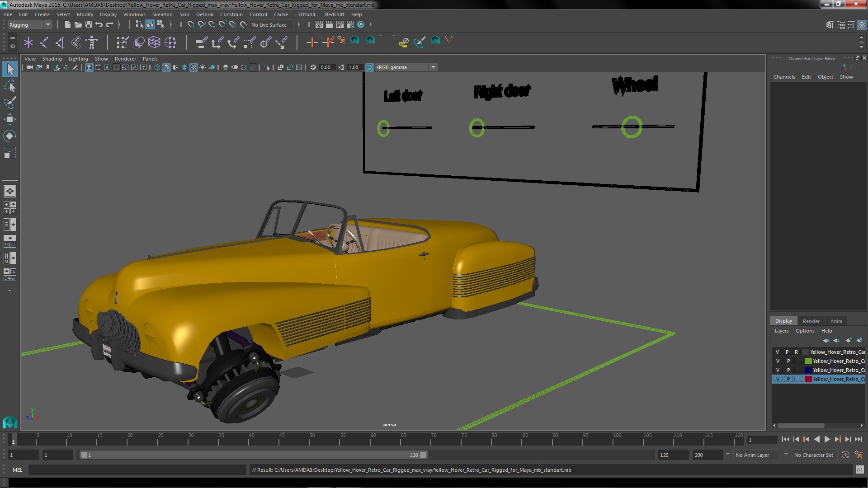Screen dimensions: 868x488
Task: Open the No Character Set dropdown
Action: (814, 455)
